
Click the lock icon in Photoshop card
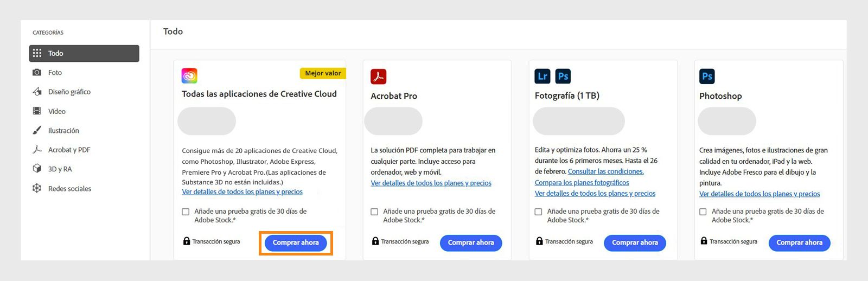(x=704, y=241)
